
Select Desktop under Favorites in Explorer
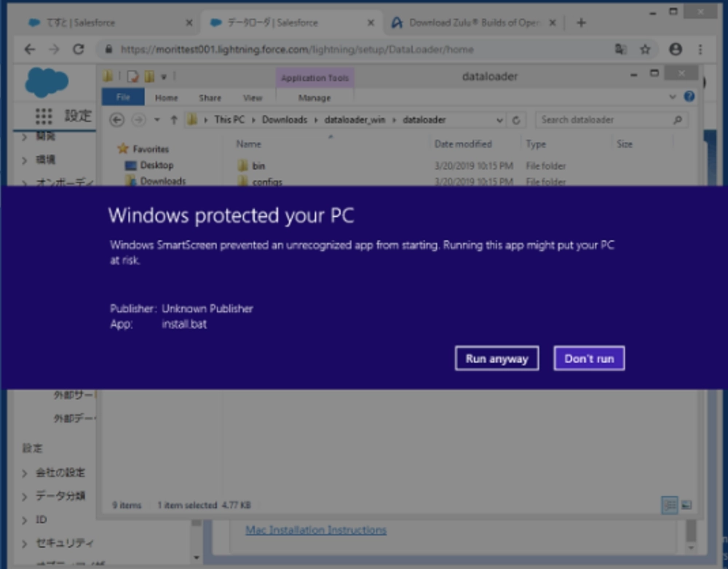point(157,165)
